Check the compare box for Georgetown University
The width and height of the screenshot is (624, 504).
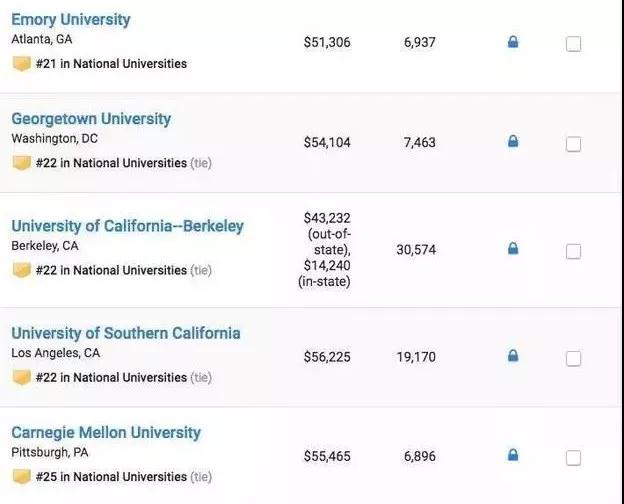pyautogui.click(x=573, y=143)
